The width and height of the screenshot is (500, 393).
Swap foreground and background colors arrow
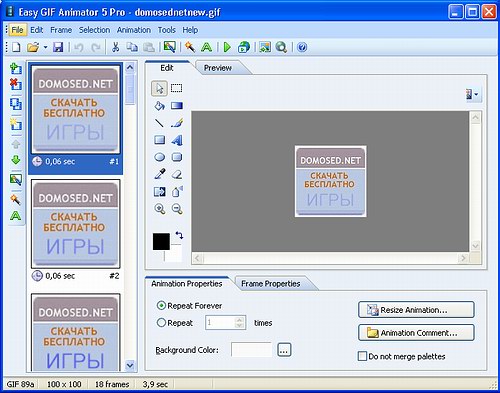pos(179,235)
